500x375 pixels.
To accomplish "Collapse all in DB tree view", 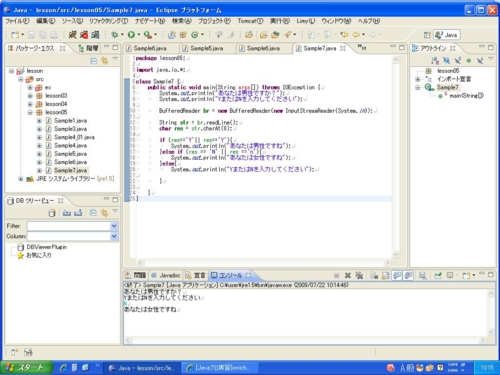I will tap(93, 213).
